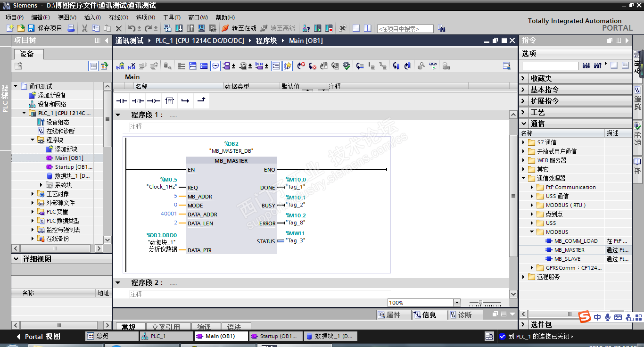The height and width of the screenshot is (347, 644).
Task: Collapse Network 1 (程序段 1) triangle
Action: click(x=118, y=115)
